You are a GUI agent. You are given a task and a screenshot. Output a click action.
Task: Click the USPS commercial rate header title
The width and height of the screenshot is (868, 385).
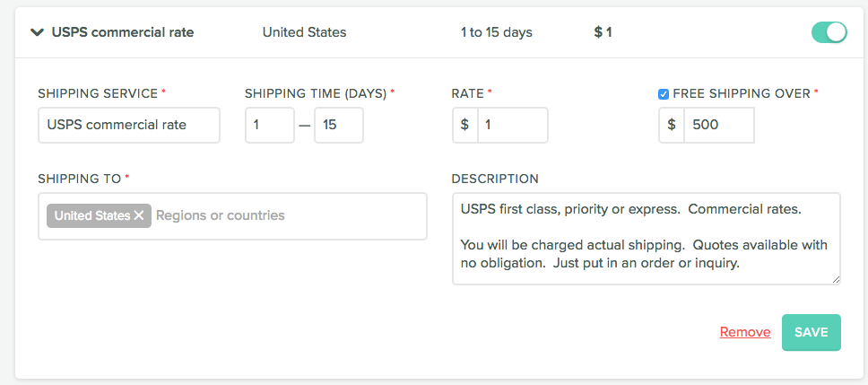pos(123,32)
